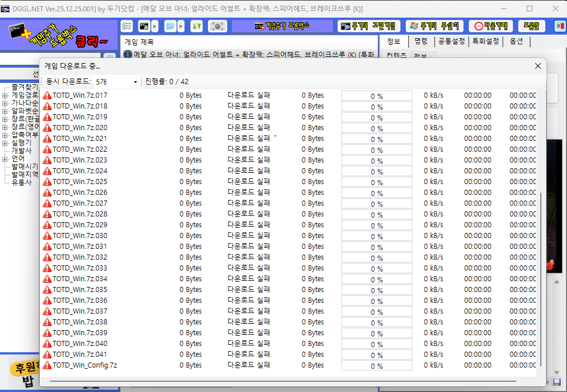This screenshot has width=567, height=392.
Task: Open 두기의 고전게임 link button
Action: tap(369, 26)
